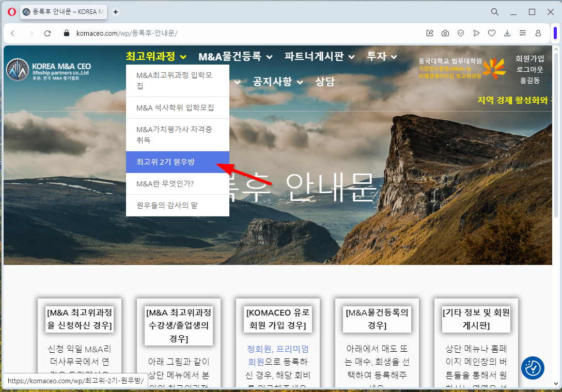Expand the M&A물건등록 dropdown menu

click(237, 56)
